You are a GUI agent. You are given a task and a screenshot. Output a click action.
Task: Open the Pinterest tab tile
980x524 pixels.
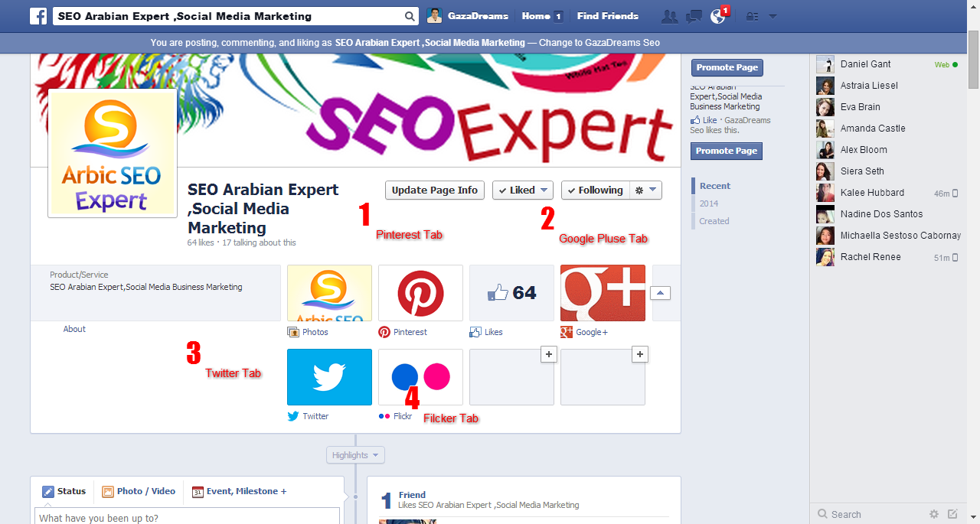420,293
